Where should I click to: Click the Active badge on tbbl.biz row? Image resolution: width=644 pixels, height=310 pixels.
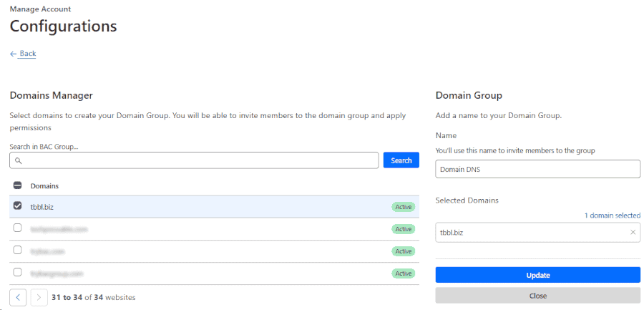(x=404, y=207)
